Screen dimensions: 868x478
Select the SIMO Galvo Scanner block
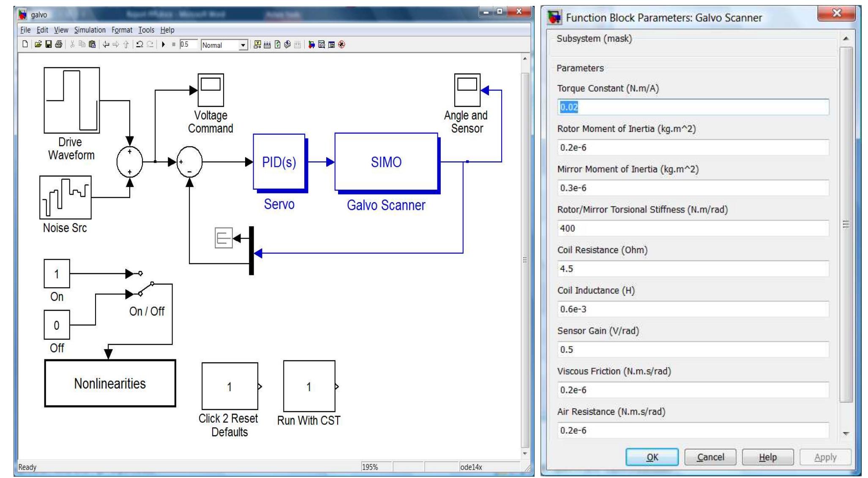(387, 163)
